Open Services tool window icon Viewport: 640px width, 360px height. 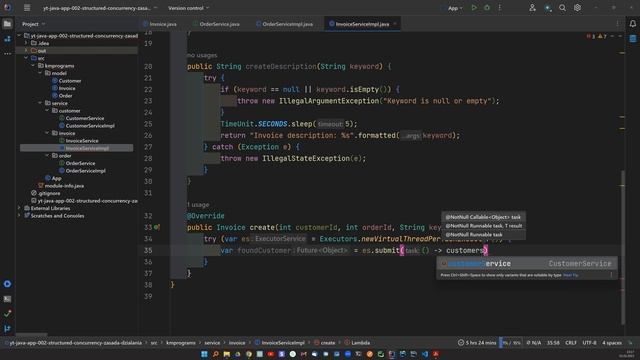click(7, 284)
